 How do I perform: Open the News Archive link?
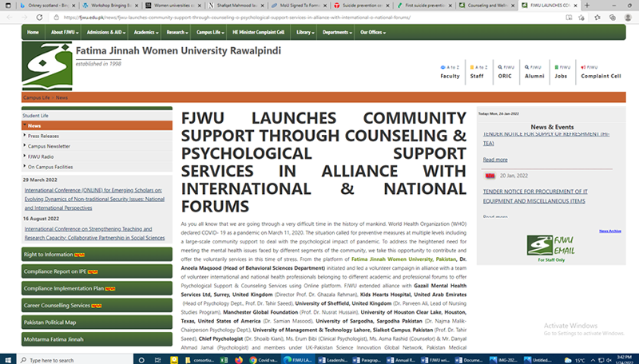609,231
